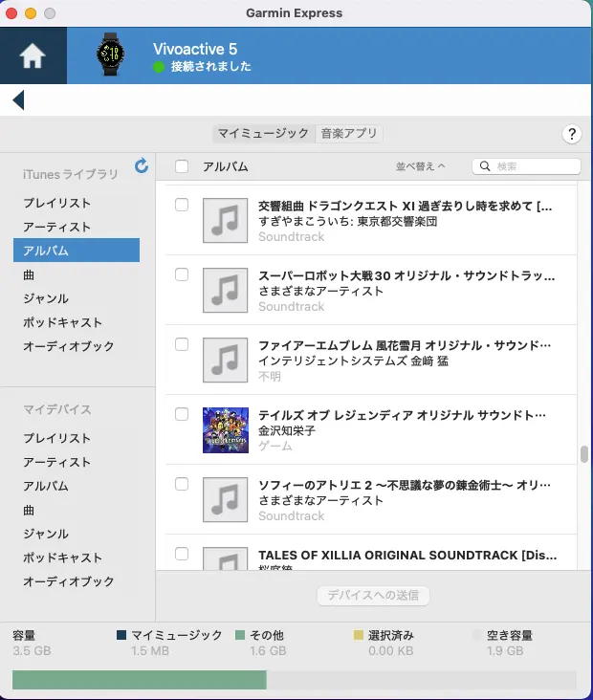
Task: Click the magnifier icon in the search box
Action: [485, 166]
